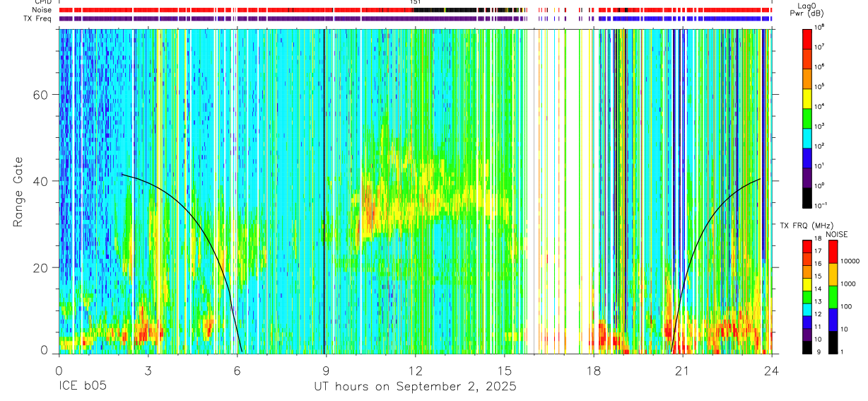
Task: Click the UT hours tick label '12'
Action: pos(415,370)
